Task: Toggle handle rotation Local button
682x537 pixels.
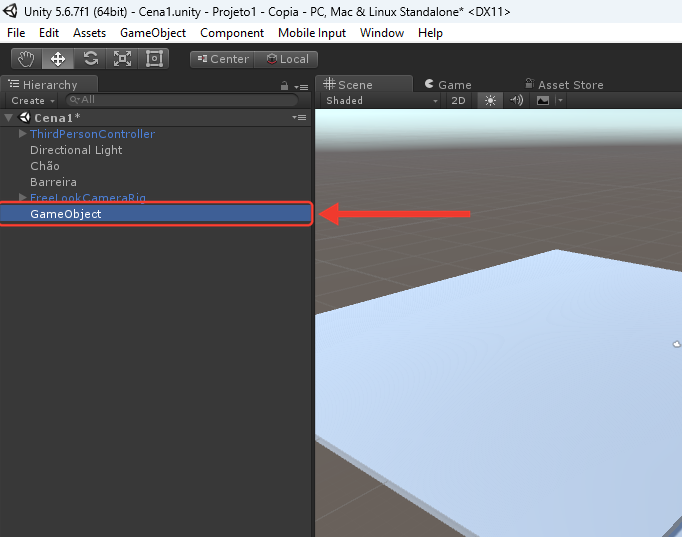Action: pyautogui.click(x=287, y=59)
